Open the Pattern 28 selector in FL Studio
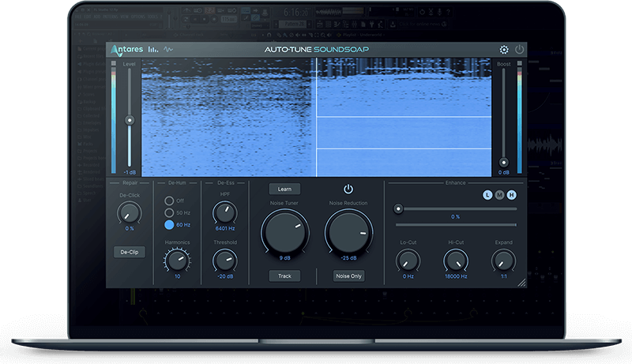 (x=294, y=24)
